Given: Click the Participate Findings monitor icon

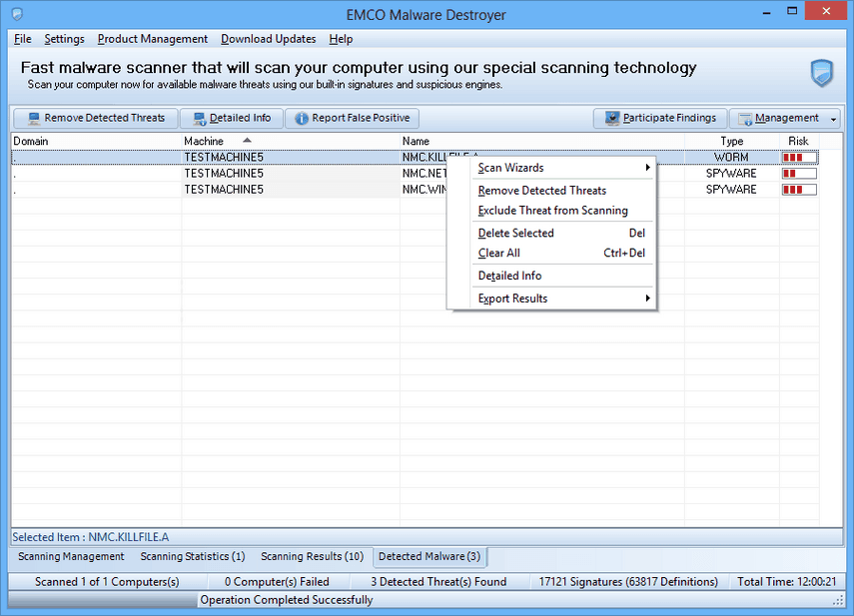Looking at the screenshot, I should [x=612, y=118].
